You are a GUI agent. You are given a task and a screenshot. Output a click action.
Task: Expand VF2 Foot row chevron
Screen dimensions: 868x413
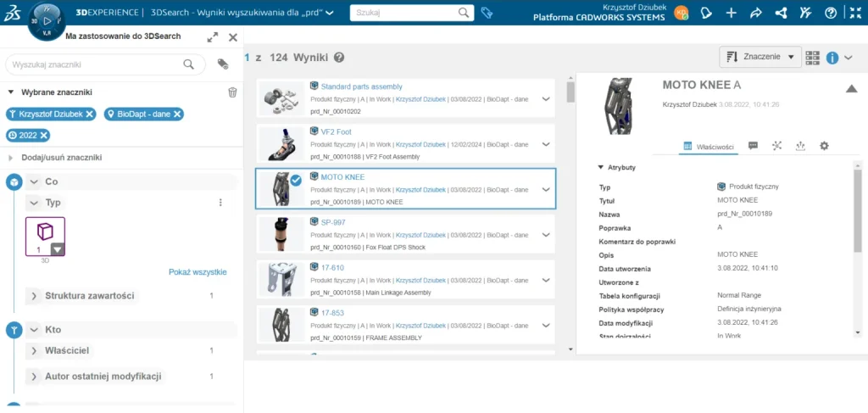[x=546, y=144]
